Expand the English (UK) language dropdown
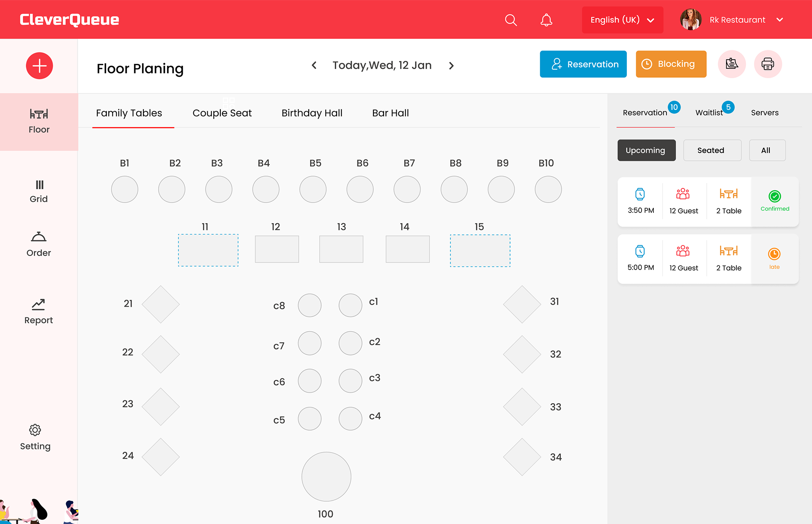 tap(622, 20)
